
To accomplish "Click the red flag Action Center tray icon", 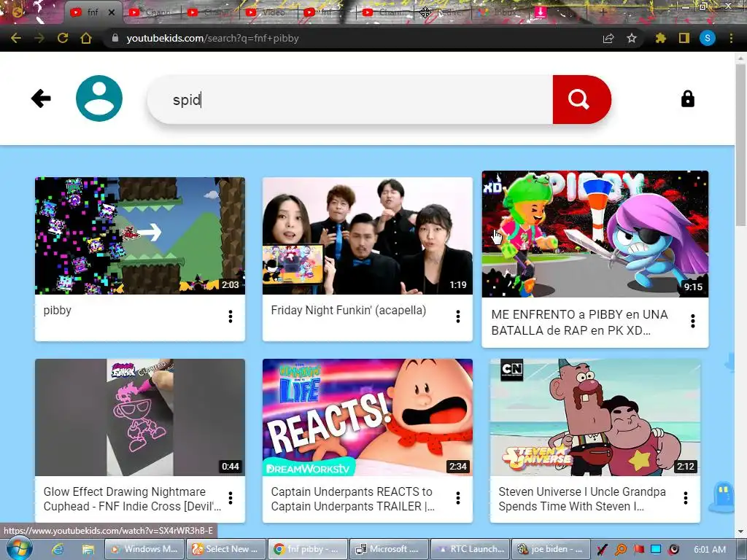I will pos(638,549).
